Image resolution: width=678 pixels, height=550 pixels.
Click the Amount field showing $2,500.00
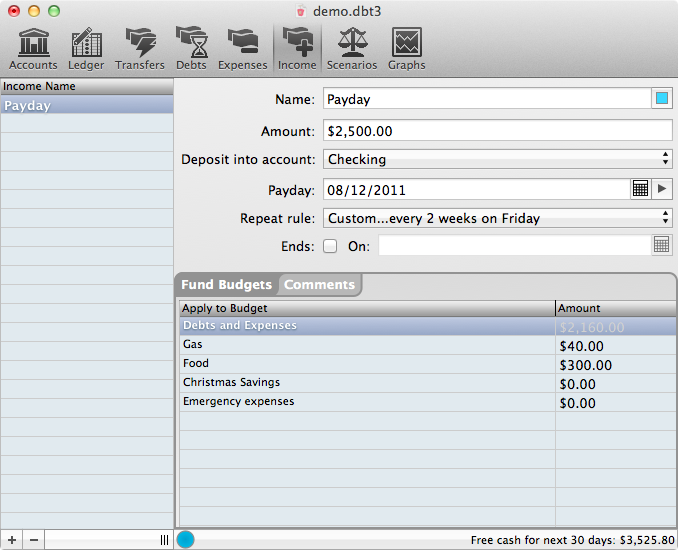click(x=497, y=130)
